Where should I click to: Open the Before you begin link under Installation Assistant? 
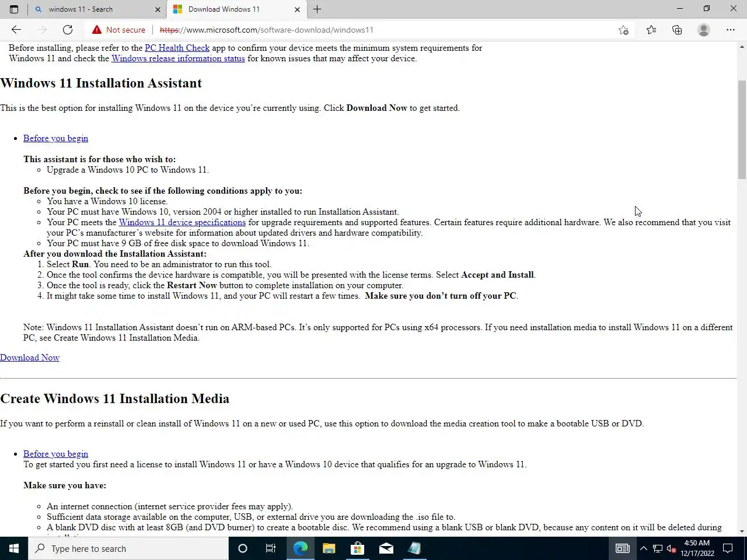pyautogui.click(x=55, y=138)
